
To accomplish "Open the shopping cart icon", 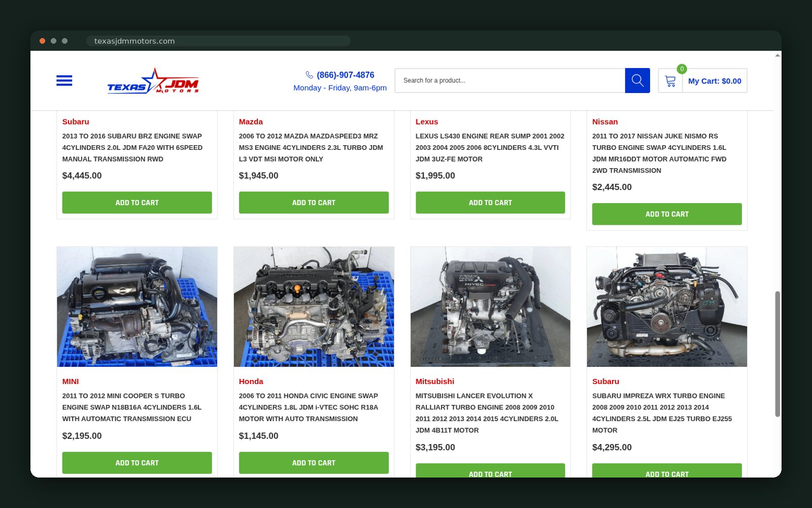I will pyautogui.click(x=670, y=81).
